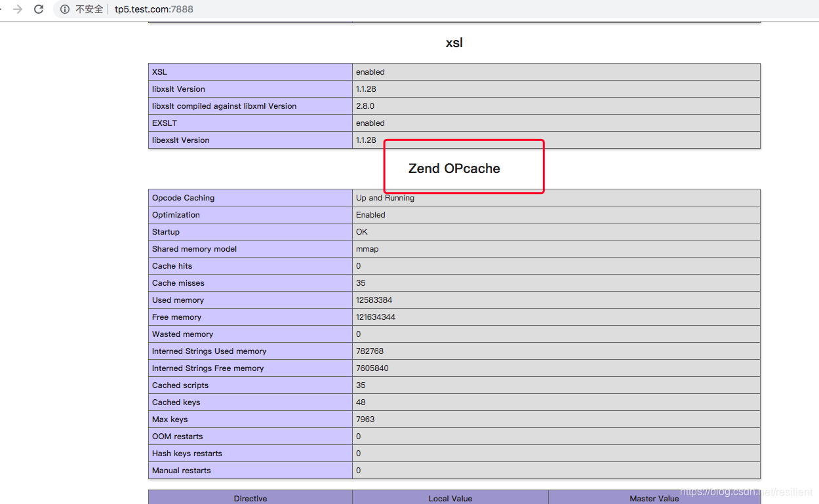The image size is (819, 504).
Task: Select the Zend OPcache heading
Action: (454, 168)
